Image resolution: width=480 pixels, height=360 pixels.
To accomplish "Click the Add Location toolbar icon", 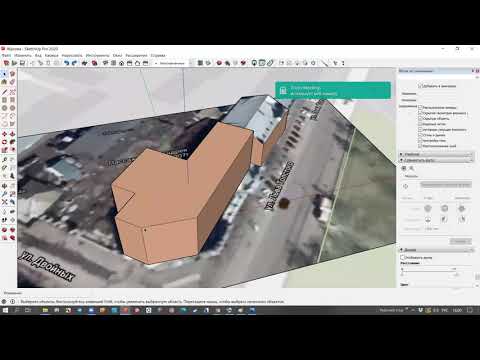I will (254, 63).
